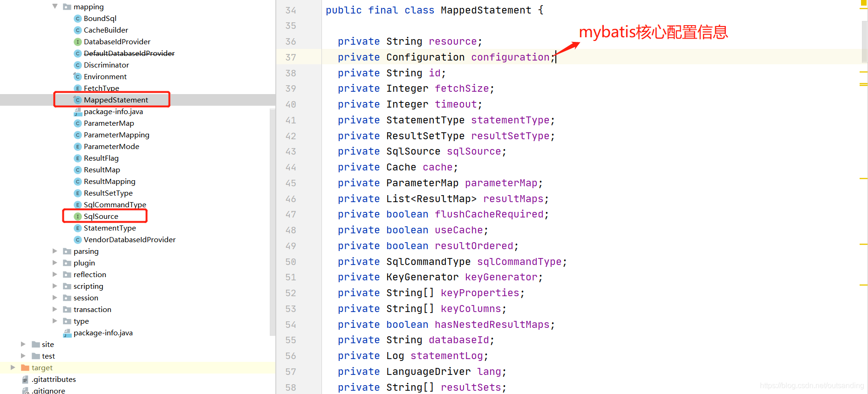Click line number 50 in gutter
Screen dimensions: 868x394
[291, 262]
